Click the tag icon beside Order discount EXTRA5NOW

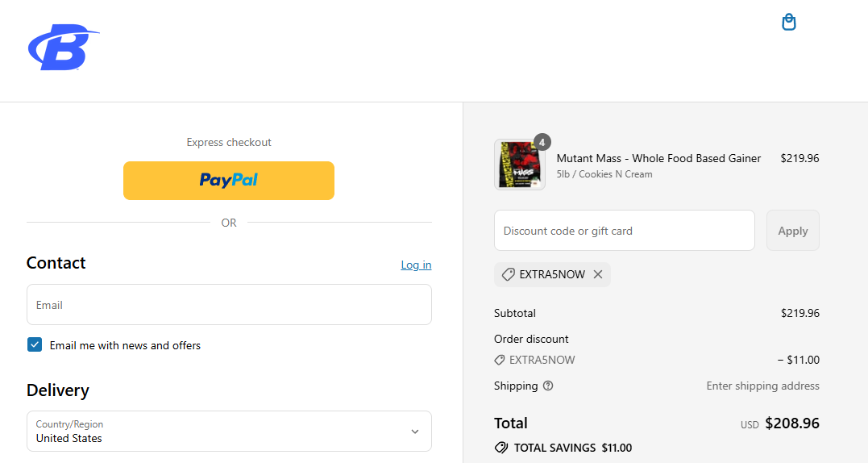[500, 360]
